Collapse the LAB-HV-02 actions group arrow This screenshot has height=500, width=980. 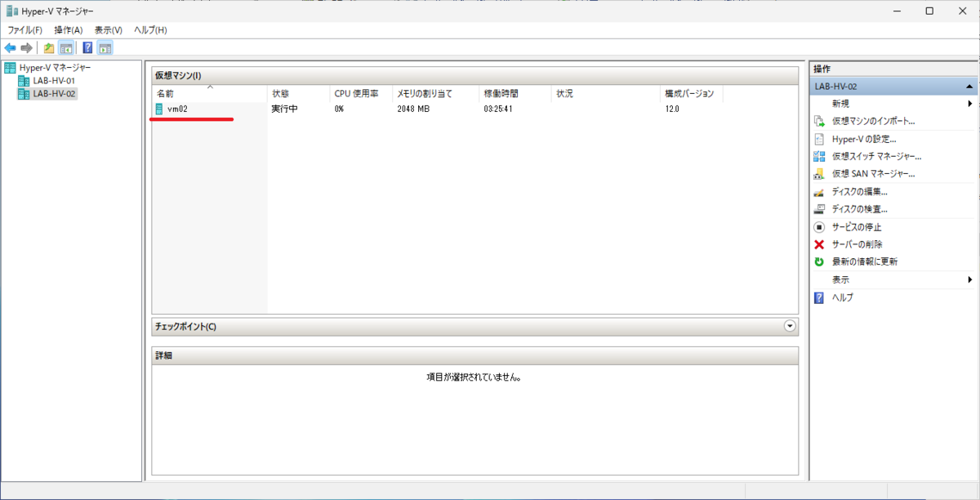969,86
